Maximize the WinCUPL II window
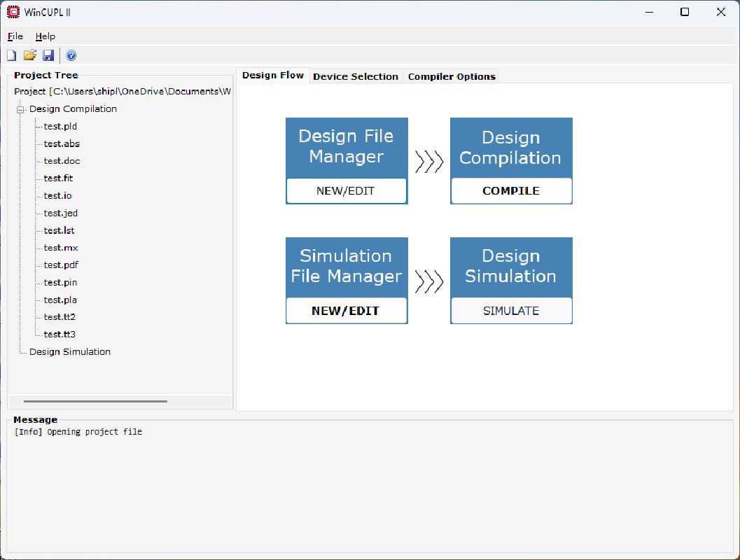 [x=685, y=13]
